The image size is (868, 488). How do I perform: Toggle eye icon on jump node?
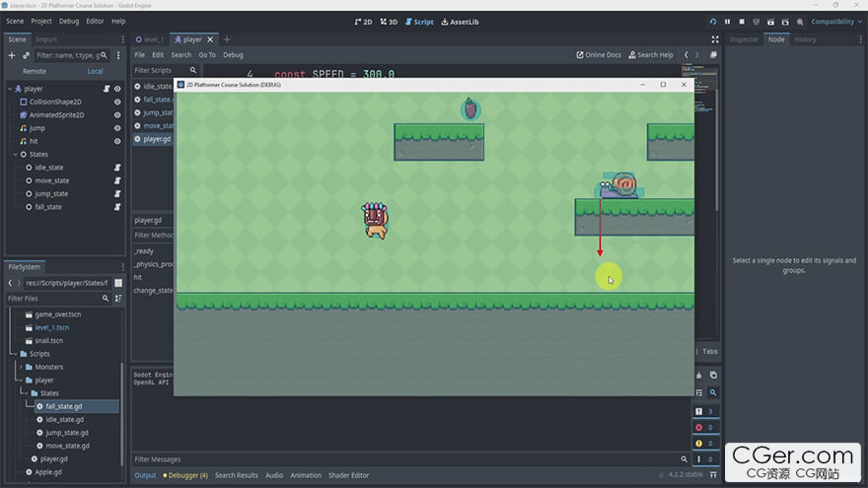coord(117,128)
